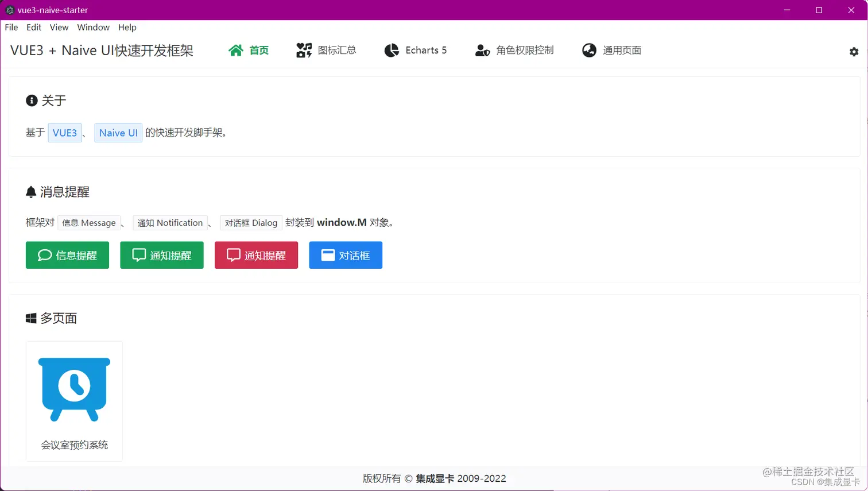Viewport: 868px width, 491px height.
Task: Click the bell icon next to 消息提醒
Action: (x=31, y=192)
